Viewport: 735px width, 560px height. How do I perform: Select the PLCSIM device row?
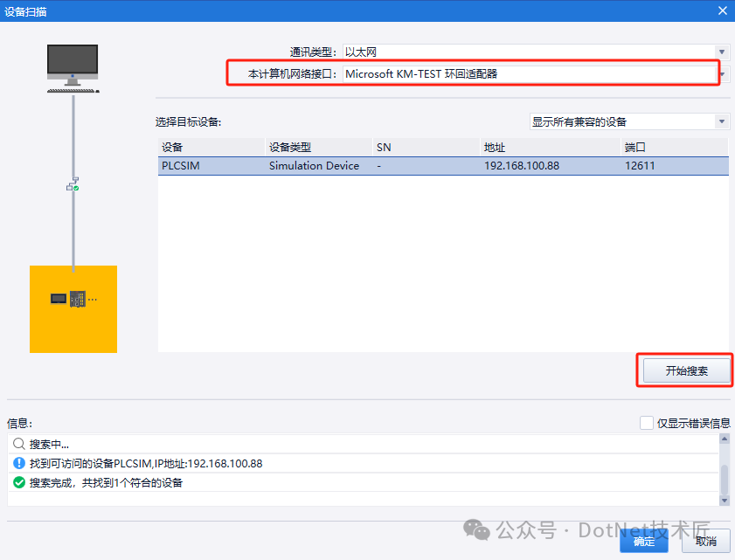(x=443, y=166)
